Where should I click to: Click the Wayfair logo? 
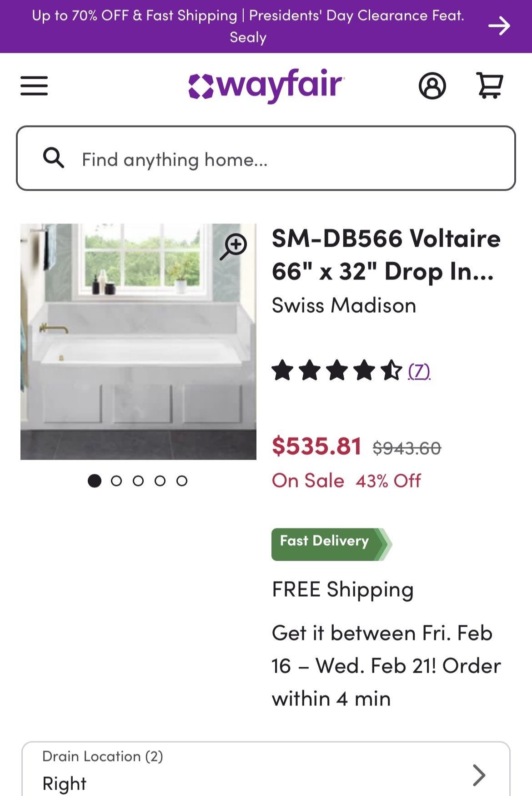point(266,86)
